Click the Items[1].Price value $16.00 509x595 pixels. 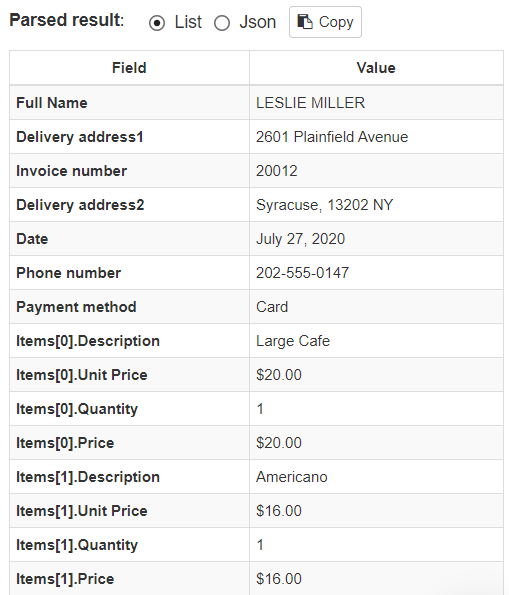[279, 579]
